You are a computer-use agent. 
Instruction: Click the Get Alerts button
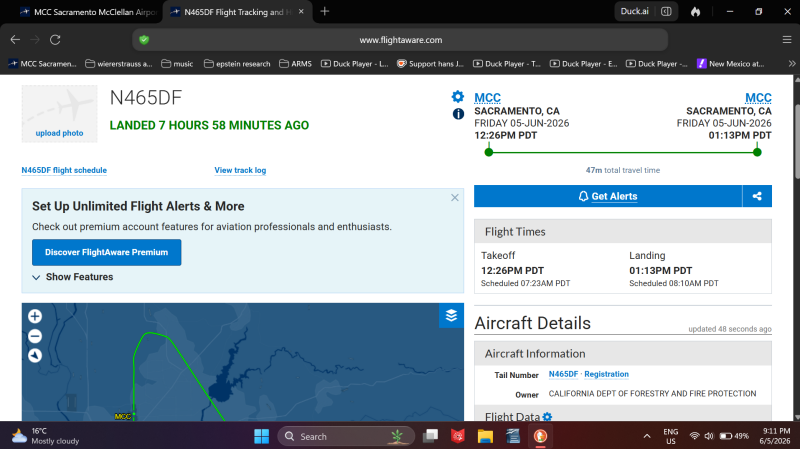(608, 196)
